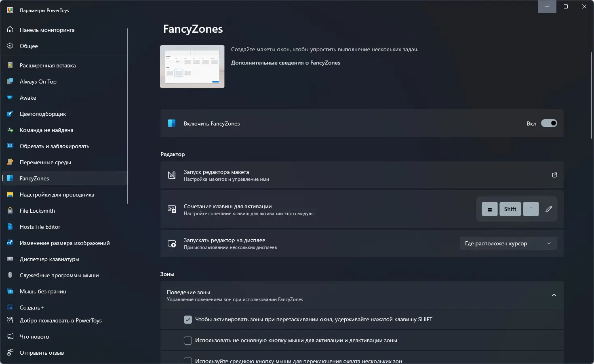The height and width of the screenshot is (364, 594).
Task: Check the middle mouse button multi-zone checkbox
Action: coord(188,360)
